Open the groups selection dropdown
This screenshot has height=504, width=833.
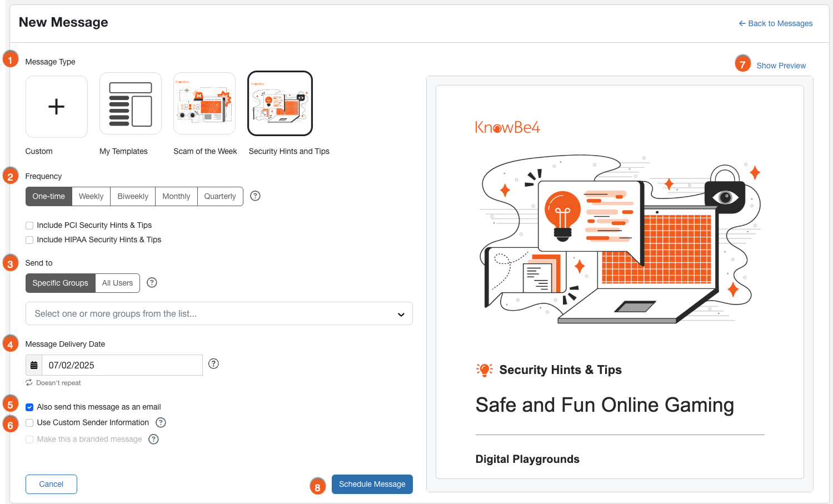tap(219, 313)
